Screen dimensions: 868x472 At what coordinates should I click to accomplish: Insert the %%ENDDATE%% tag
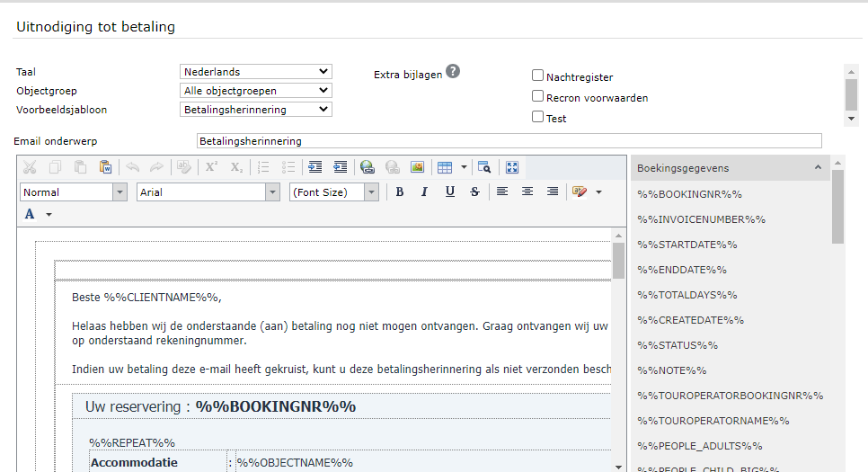click(682, 270)
